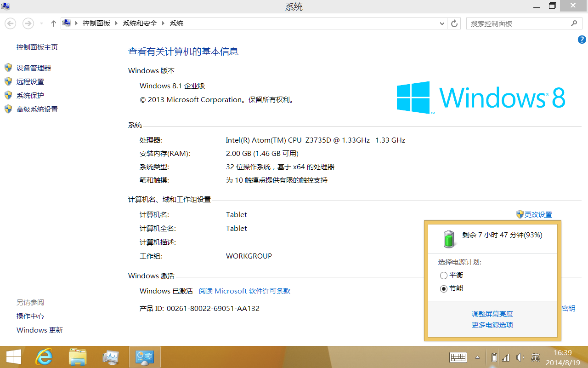Click the processor text Intel(R) Atom(TM) CPU
This screenshot has width=588, height=368.
click(264, 140)
